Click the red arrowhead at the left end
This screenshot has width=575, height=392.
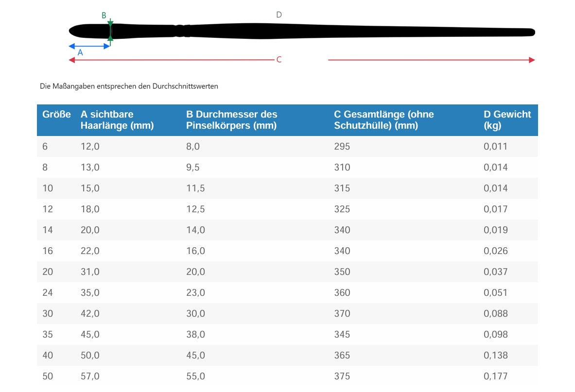[72, 60]
